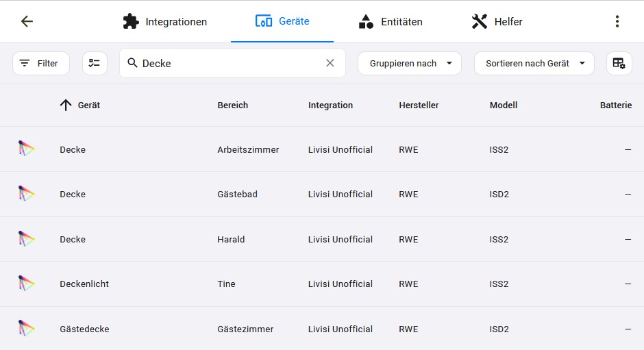This screenshot has width=644, height=350.
Task: Open the Helfer tab
Action: (x=497, y=21)
